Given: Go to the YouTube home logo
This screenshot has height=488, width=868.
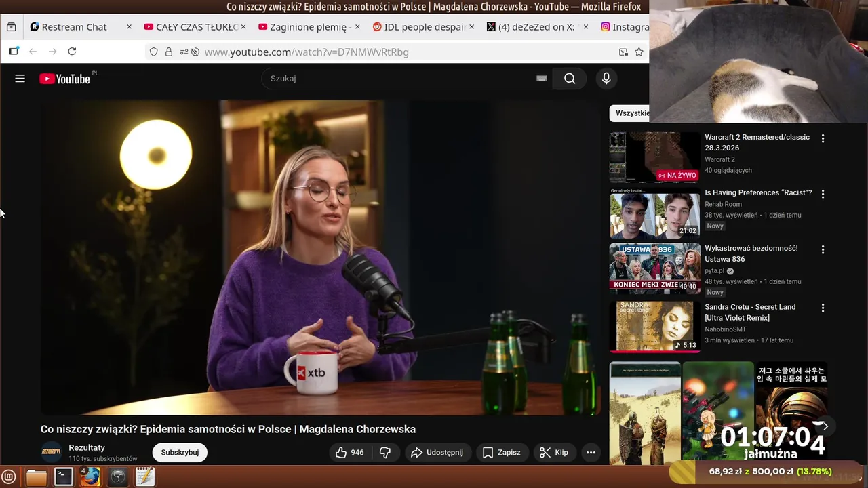Looking at the screenshot, I should pyautogui.click(x=65, y=79).
